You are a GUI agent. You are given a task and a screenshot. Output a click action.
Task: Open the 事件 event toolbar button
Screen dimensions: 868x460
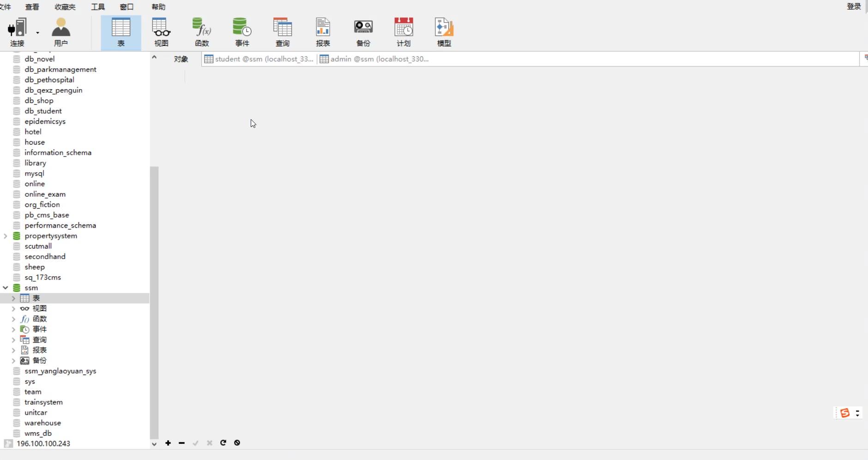(x=242, y=32)
